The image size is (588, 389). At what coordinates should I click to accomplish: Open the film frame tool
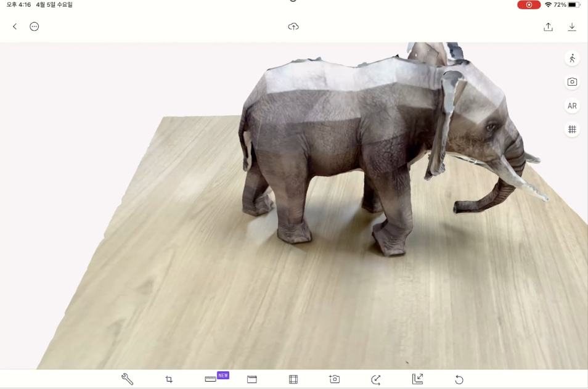coord(293,379)
